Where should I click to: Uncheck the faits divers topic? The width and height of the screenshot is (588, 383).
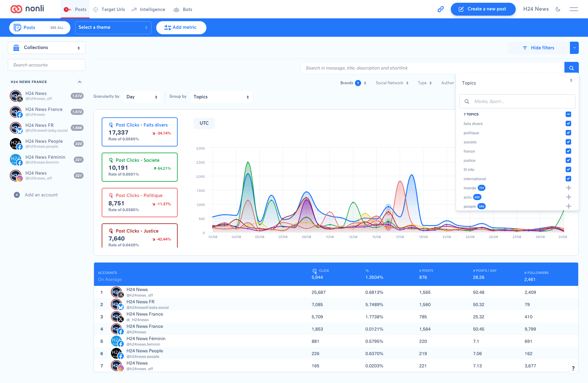click(x=568, y=123)
